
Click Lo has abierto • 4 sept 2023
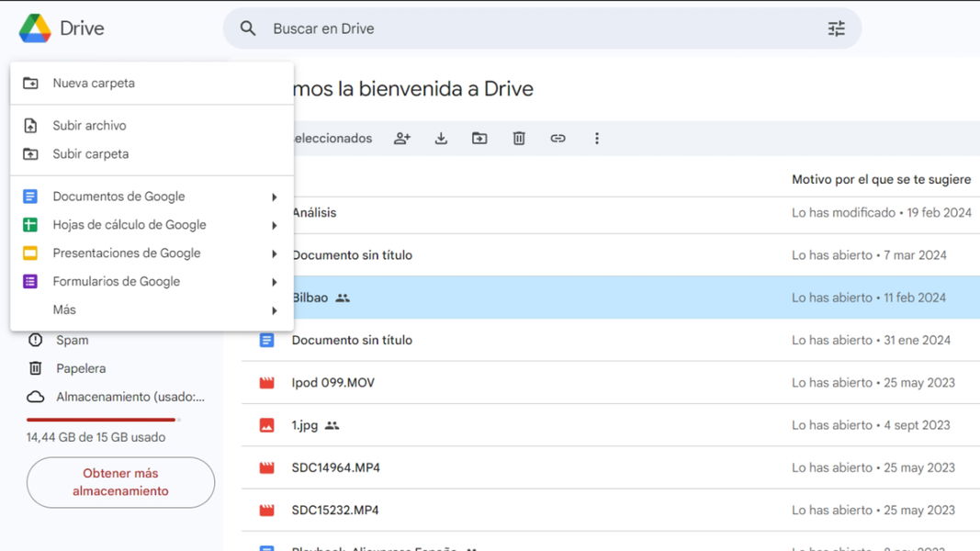click(x=871, y=425)
